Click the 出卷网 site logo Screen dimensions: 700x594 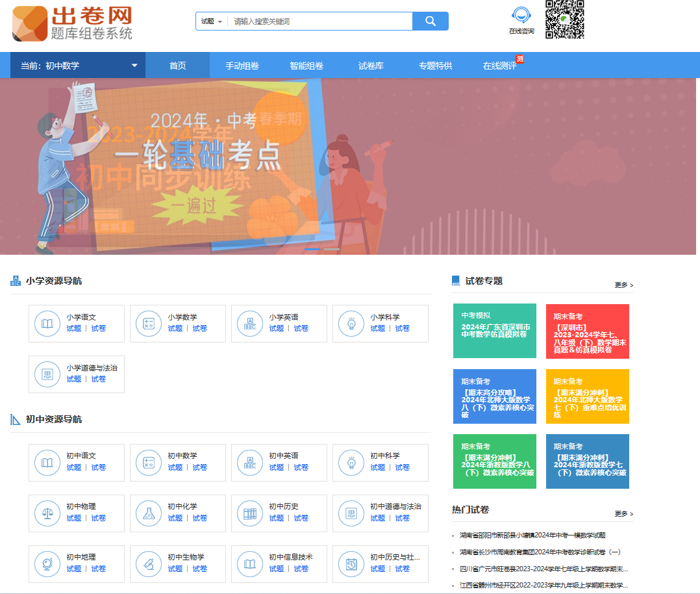pos(72,23)
